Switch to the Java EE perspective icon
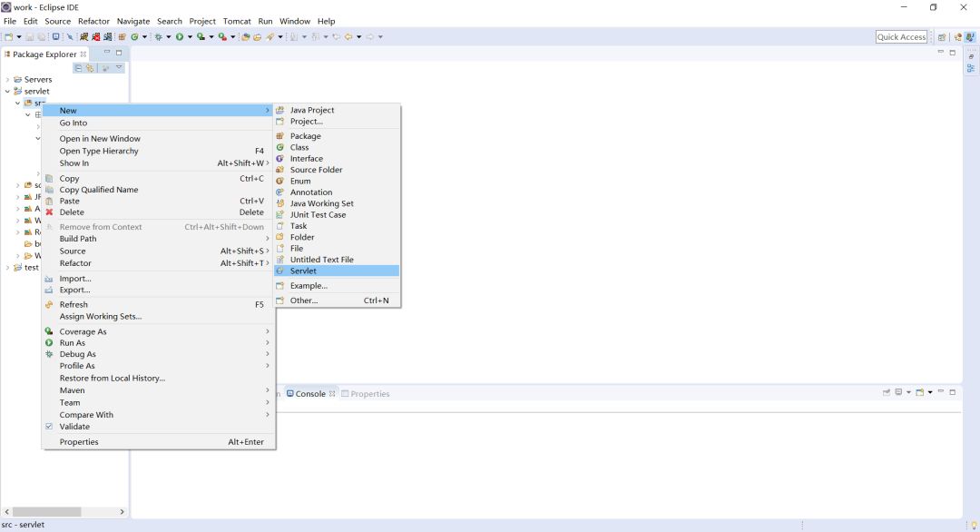The image size is (980, 532). coord(957,37)
